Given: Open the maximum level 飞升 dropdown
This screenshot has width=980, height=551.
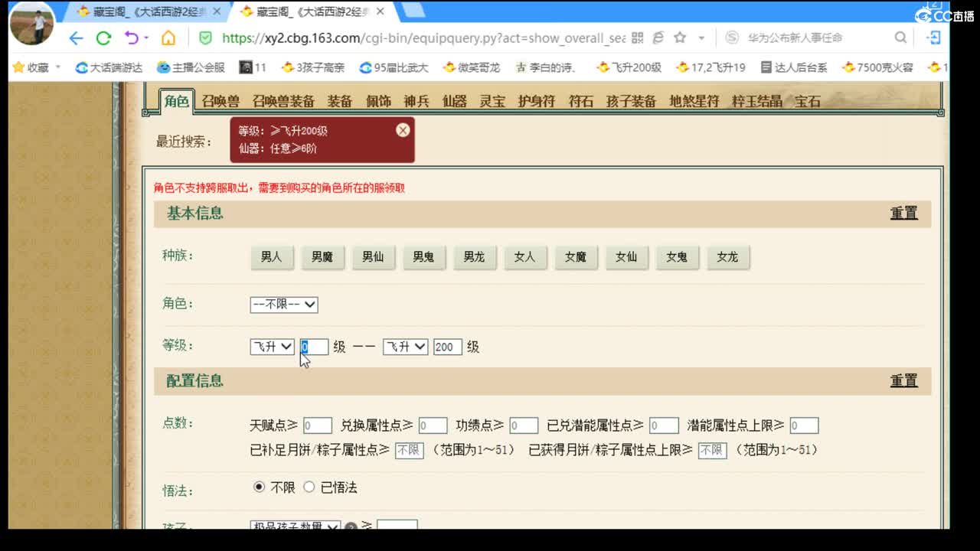Looking at the screenshot, I should coord(405,347).
